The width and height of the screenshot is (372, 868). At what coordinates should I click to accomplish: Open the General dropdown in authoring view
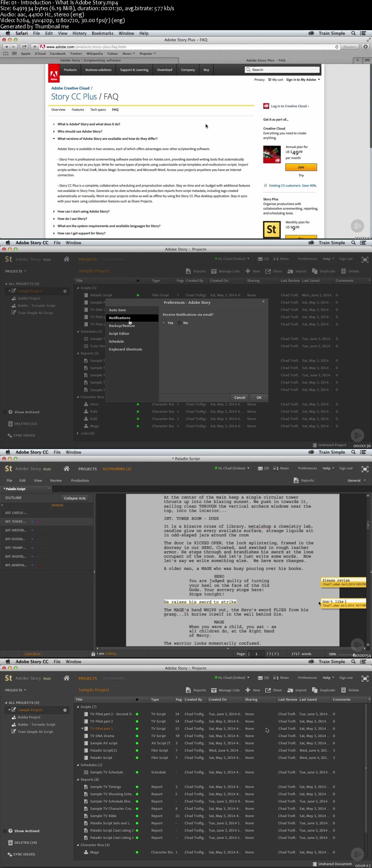[357, 481]
